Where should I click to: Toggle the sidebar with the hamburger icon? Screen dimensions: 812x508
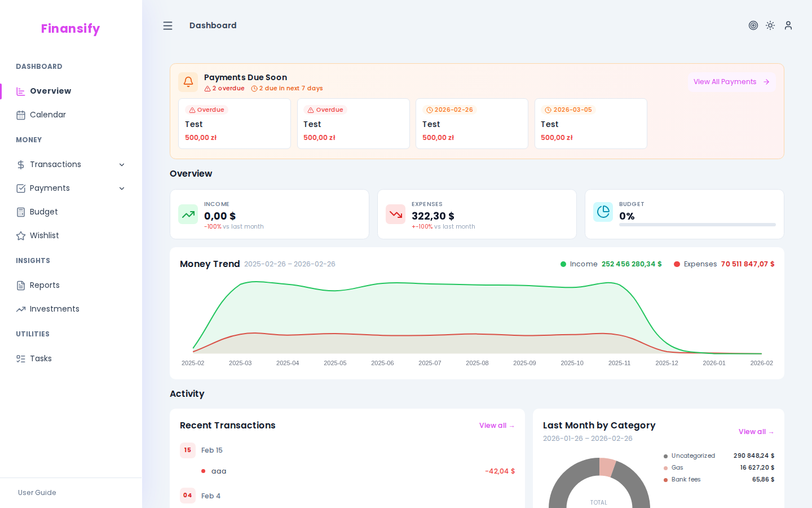coord(167,25)
